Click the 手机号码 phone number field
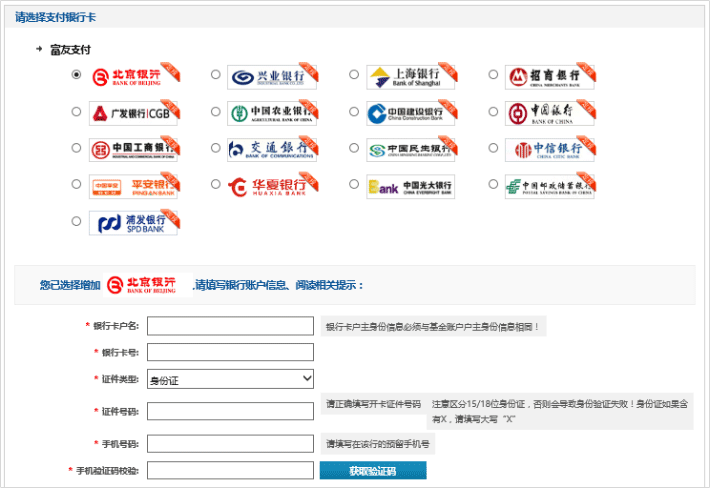 pos(230,443)
